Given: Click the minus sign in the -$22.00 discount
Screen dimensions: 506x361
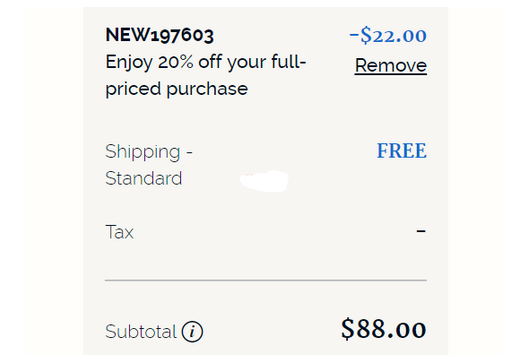Looking at the screenshot, I should click(354, 35).
